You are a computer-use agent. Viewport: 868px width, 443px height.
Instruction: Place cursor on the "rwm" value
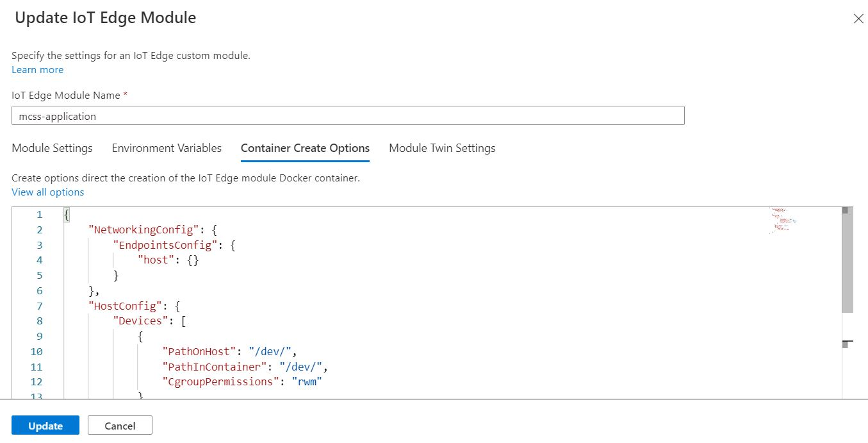pos(306,382)
